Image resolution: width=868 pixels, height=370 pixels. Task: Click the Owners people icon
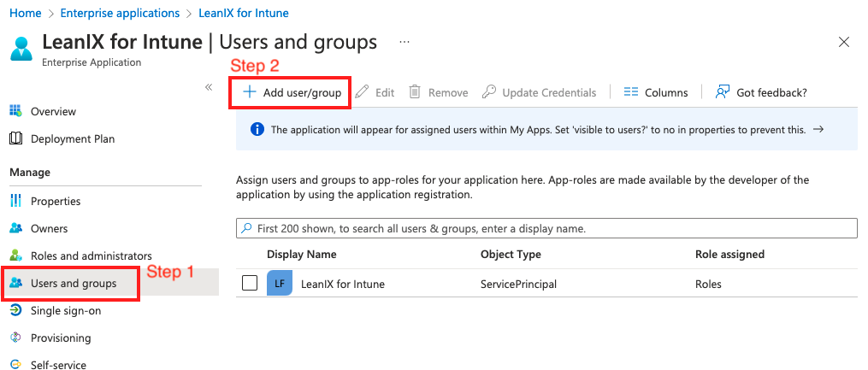(x=15, y=228)
